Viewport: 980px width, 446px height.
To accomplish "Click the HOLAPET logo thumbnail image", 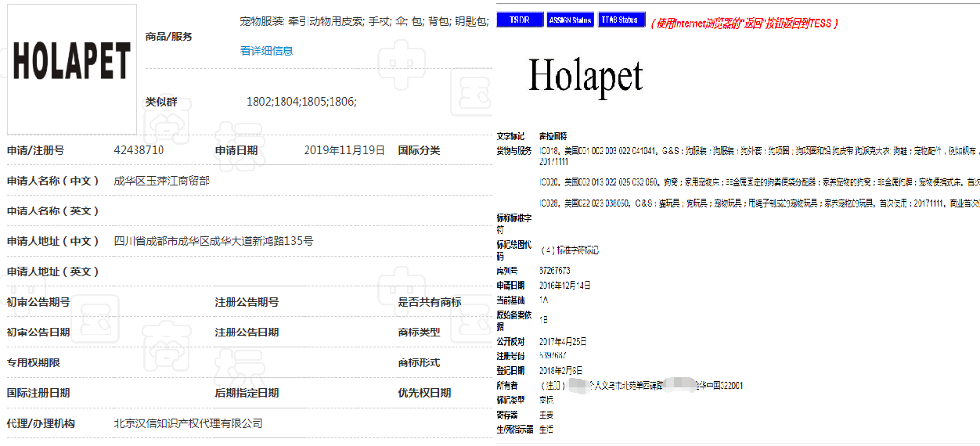I will (x=71, y=69).
